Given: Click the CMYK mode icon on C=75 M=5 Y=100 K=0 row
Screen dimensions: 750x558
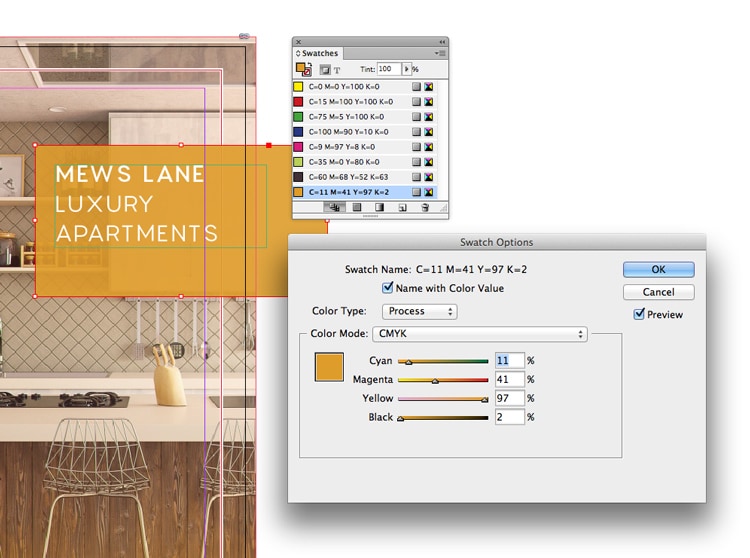Looking at the screenshot, I should click(x=429, y=117).
